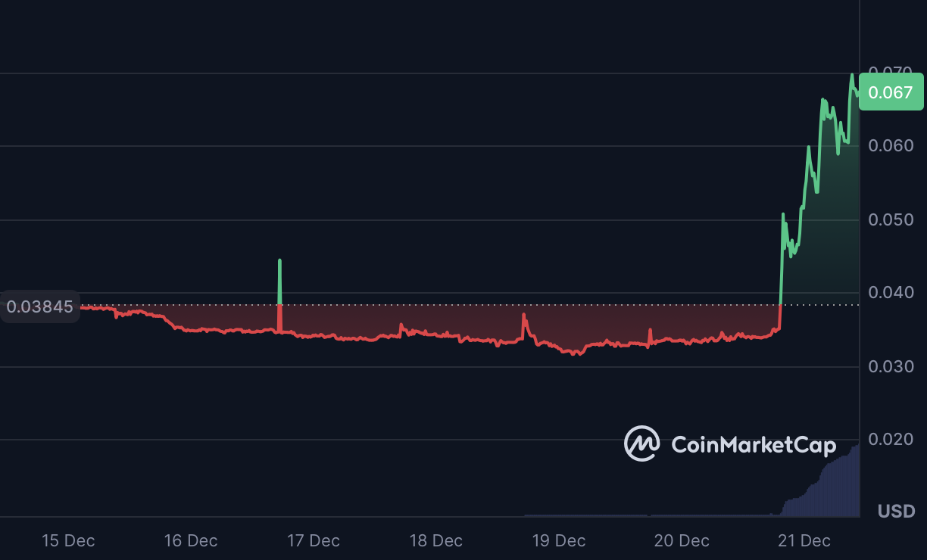Click the USD currency label
Screen dimensions: 927x560
[897, 512]
